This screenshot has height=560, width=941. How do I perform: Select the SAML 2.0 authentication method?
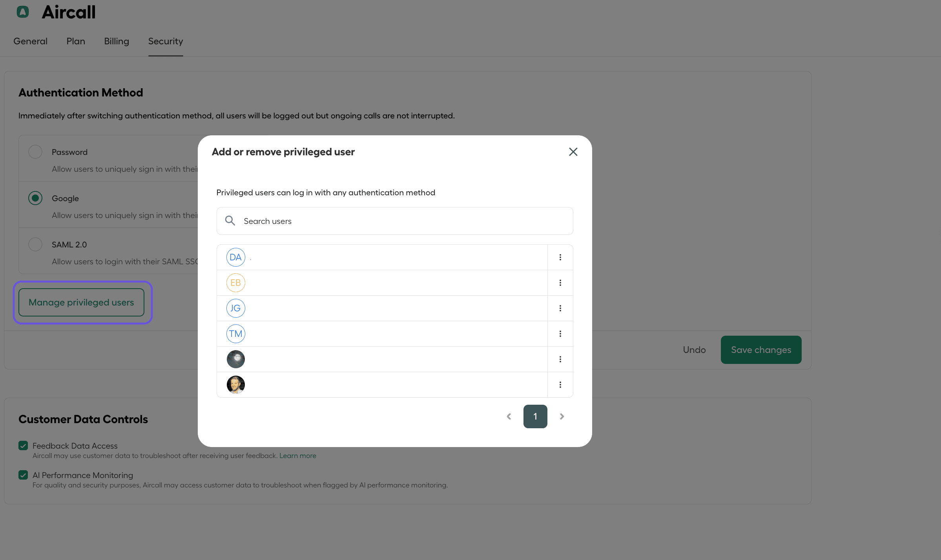35,244
